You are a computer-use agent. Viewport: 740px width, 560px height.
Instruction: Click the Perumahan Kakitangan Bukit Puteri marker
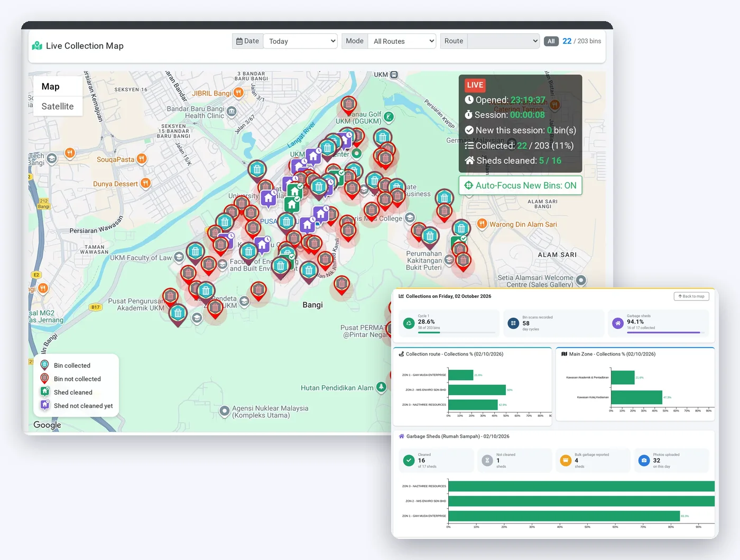click(449, 259)
